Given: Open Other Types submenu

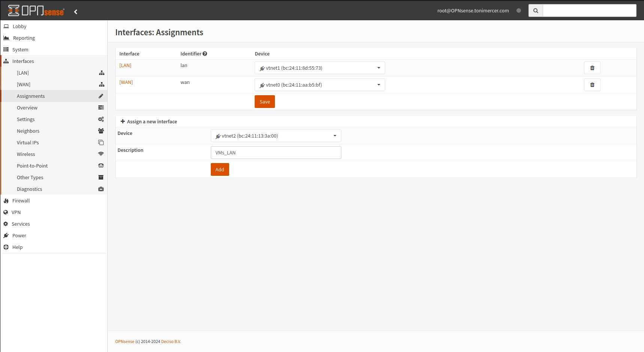Looking at the screenshot, I should click(x=54, y=177).
